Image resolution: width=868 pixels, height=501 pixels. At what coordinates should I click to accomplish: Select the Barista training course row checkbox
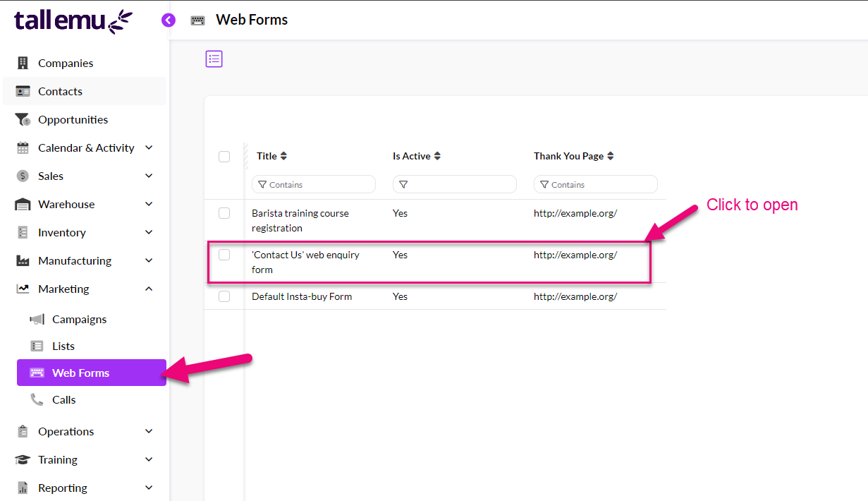click(224, 213)
